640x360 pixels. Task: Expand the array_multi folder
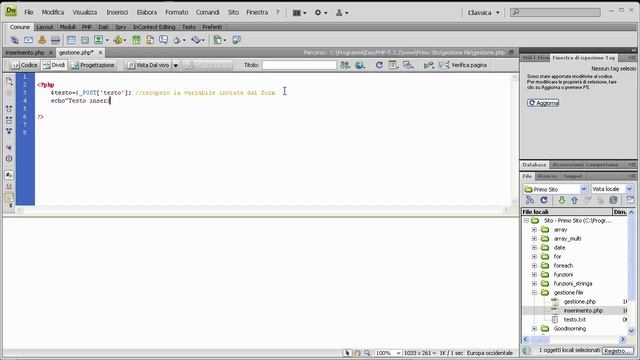click(534, 239)
